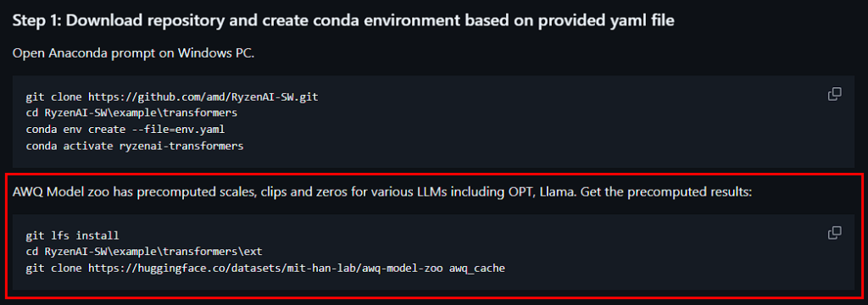868x305 pixels.
Task: Copy the git lfs install code block
Action: (x=834, y=233)
